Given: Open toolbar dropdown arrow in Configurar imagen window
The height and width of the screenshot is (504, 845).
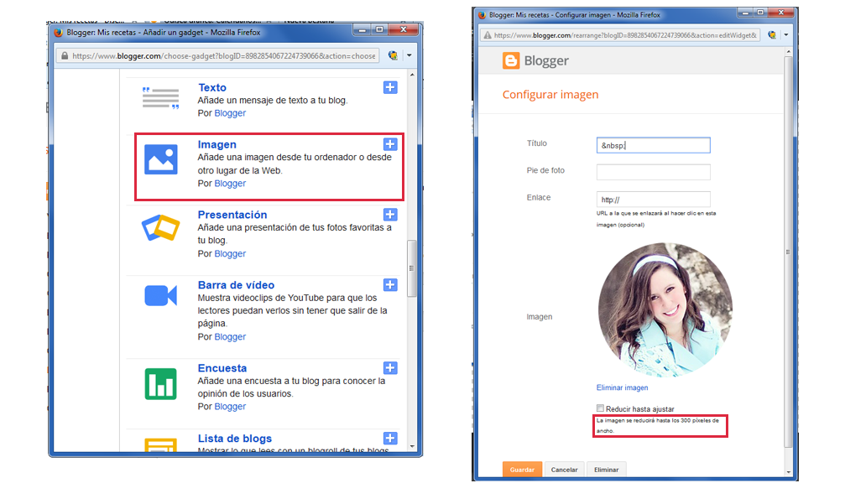Looking at the screenshot, I should pos(785,35).
